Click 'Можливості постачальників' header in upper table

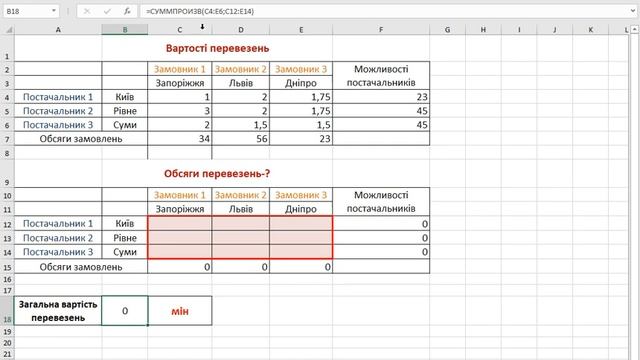coord(381,76)
